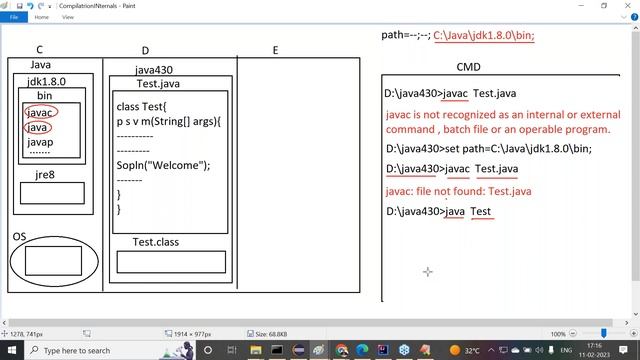Click the horizontal scrollbar thumb
Viewport: 640px width, 360px height.
coord(310,322)
